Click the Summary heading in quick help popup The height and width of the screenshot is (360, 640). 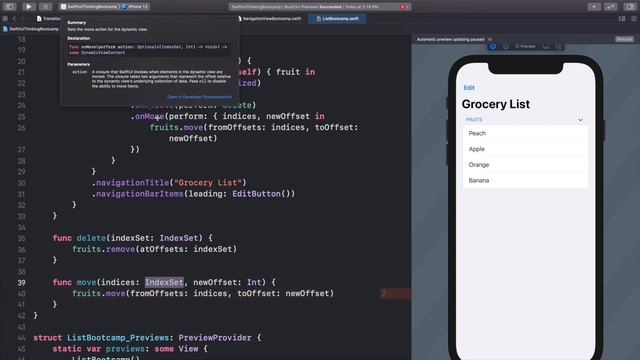pos(76,23)
